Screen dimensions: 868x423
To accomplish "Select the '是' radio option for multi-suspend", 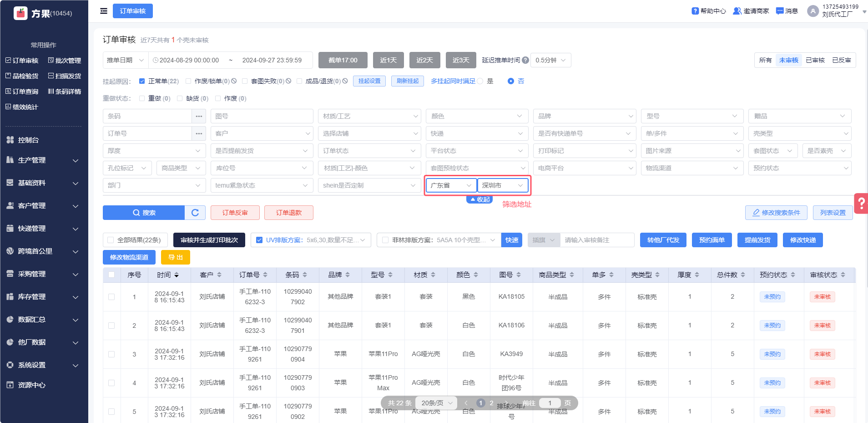I will (x=480, y=81).
